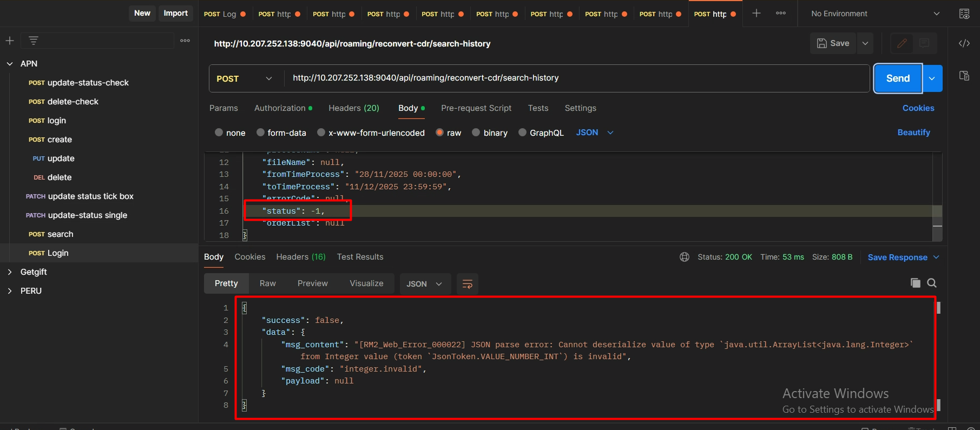
Task: Select the form-data body radio option
Action: (x=261, y=133)
